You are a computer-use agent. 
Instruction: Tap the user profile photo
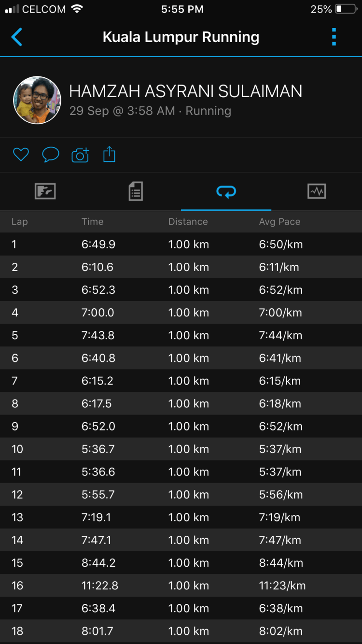click(37, 100)
